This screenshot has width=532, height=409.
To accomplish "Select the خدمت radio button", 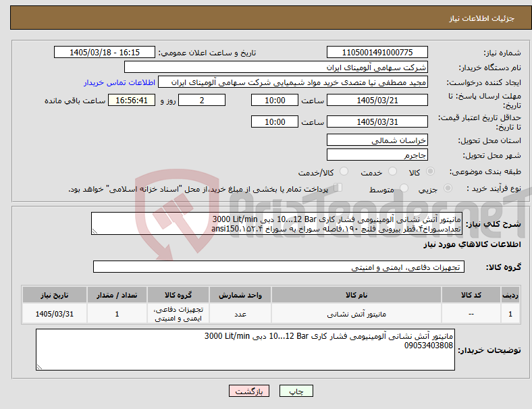I will pos(392,171).
